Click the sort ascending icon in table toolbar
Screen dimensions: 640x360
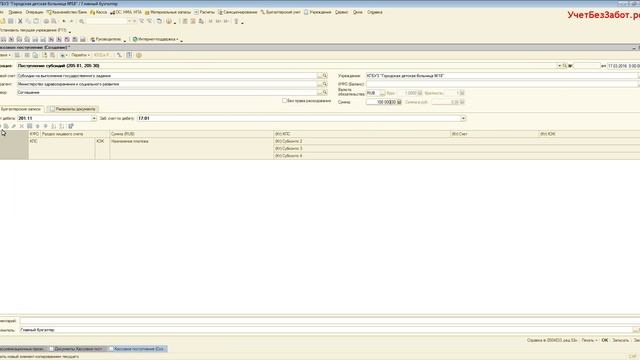coord(53,126)
